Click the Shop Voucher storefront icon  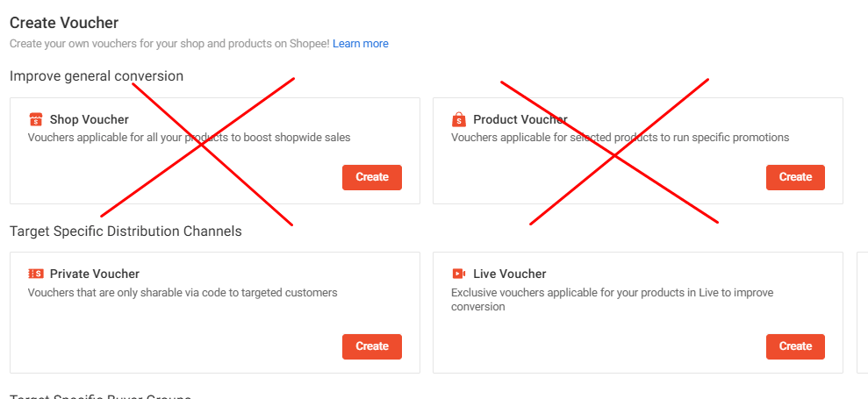coord(35,119)
